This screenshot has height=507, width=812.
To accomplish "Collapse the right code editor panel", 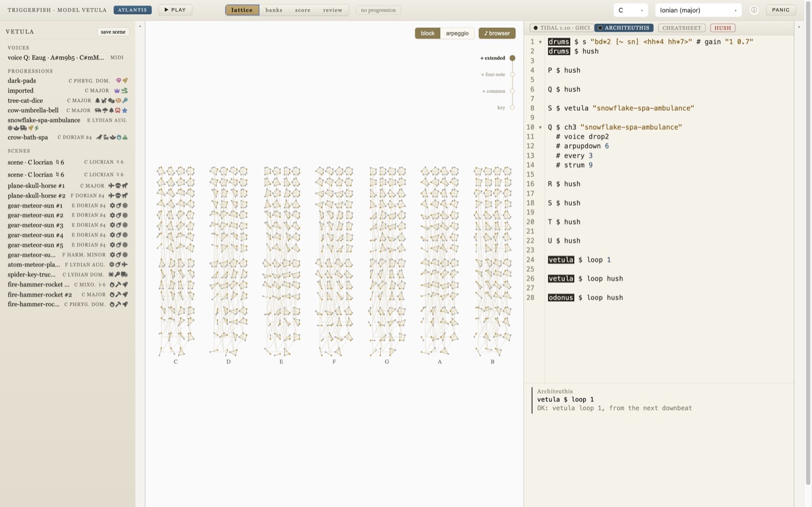I will click(799, 27).
